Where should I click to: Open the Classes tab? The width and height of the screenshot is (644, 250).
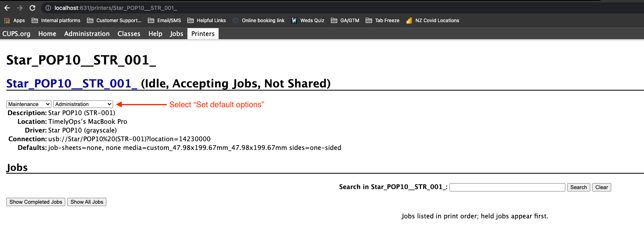[x=129, y=34]
